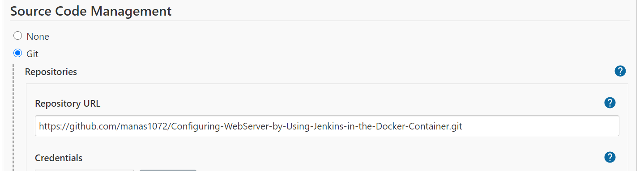644x171 pixels.
Task: Click the Repositories section label
Action: 51,72
